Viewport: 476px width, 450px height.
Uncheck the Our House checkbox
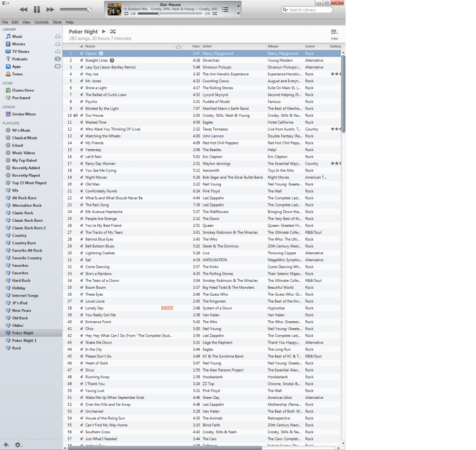(x=82, y=115)
